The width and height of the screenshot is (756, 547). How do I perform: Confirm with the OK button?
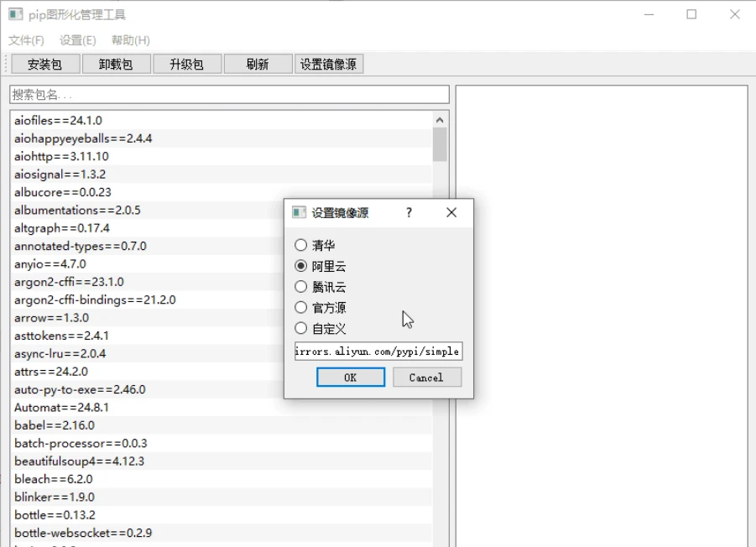(351, 378)
